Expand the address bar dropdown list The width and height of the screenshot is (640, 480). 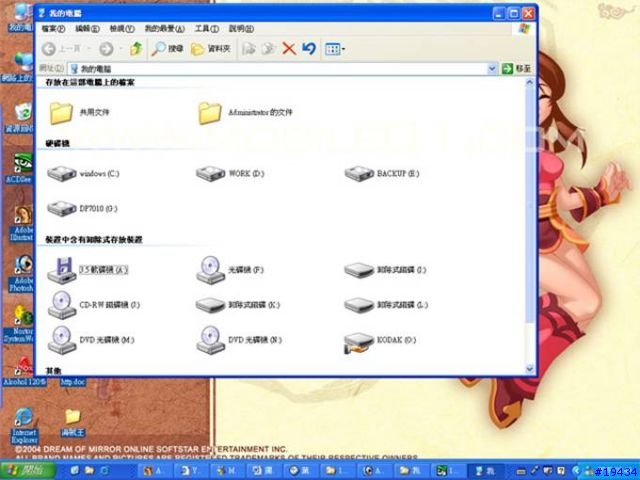pos(492,69)
